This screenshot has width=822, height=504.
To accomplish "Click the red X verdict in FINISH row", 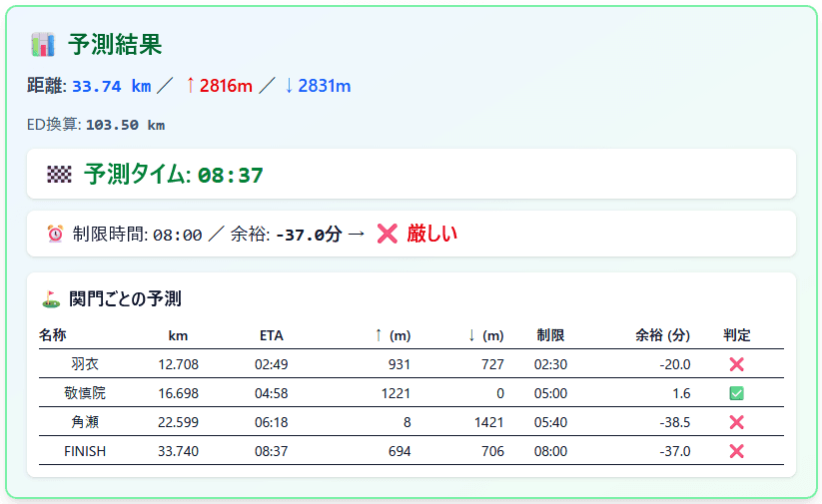I will click(736, 451).
